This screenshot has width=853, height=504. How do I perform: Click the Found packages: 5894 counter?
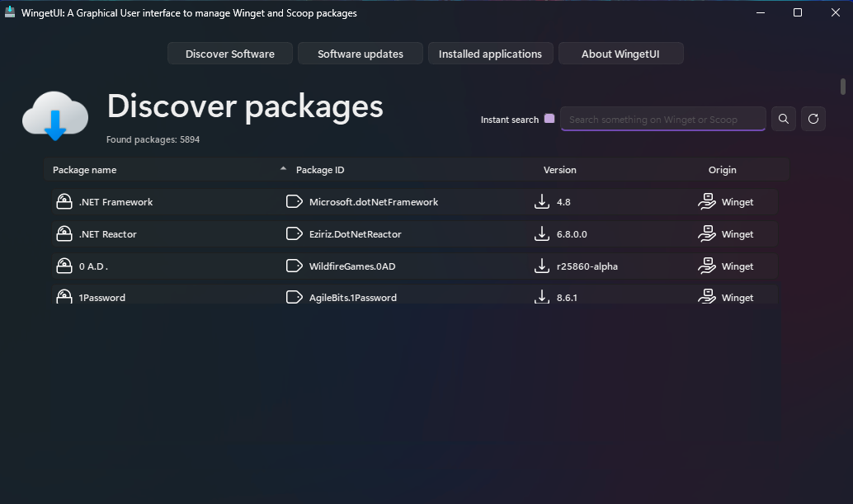point(153,139)
